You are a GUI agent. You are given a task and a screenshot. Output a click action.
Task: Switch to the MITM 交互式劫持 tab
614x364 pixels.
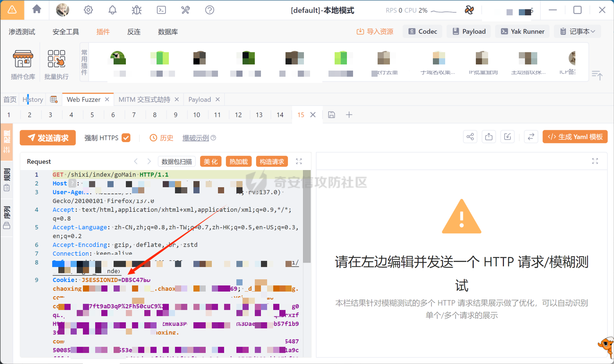pos(144,99)
